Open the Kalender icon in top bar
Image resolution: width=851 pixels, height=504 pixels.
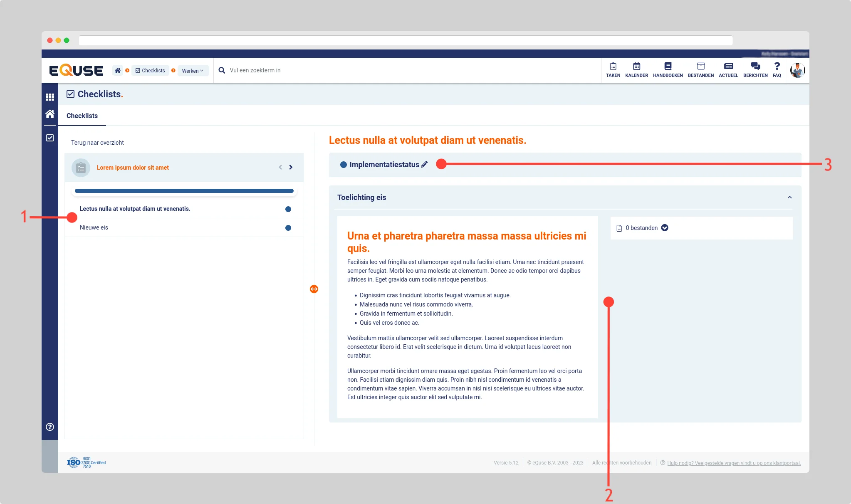tap(636, 67)
